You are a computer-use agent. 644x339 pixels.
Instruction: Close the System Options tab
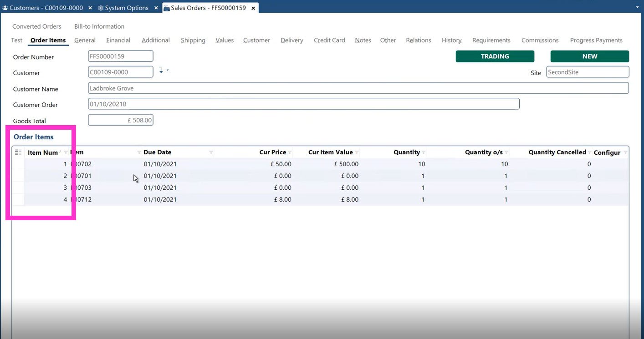coord(156,8)
